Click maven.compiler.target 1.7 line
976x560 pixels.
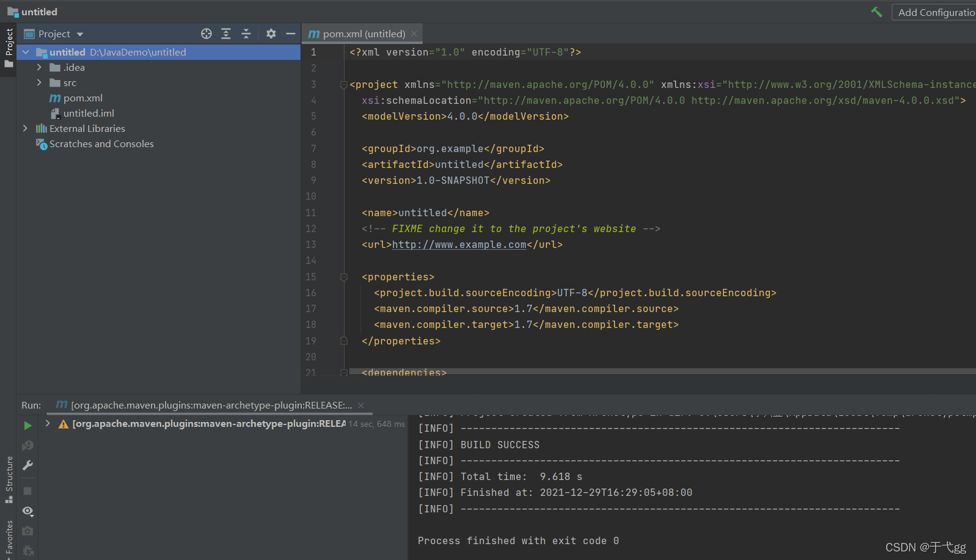click(x=526, y=325)
